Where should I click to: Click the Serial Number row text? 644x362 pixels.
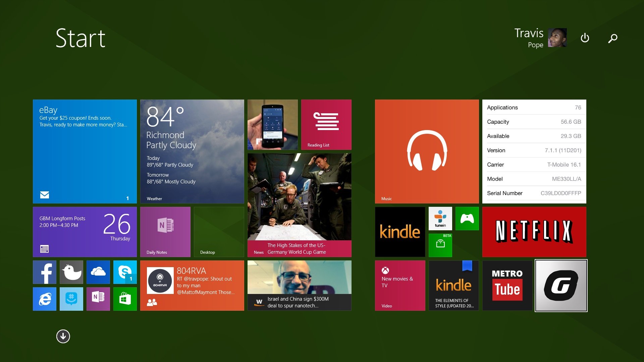(x=504, y=193)
